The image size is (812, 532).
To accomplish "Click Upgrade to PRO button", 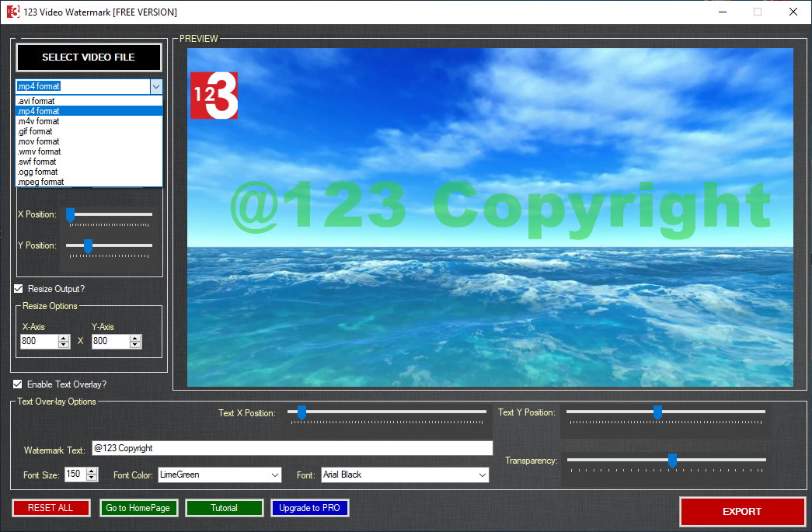I will (x=310, y=508).
